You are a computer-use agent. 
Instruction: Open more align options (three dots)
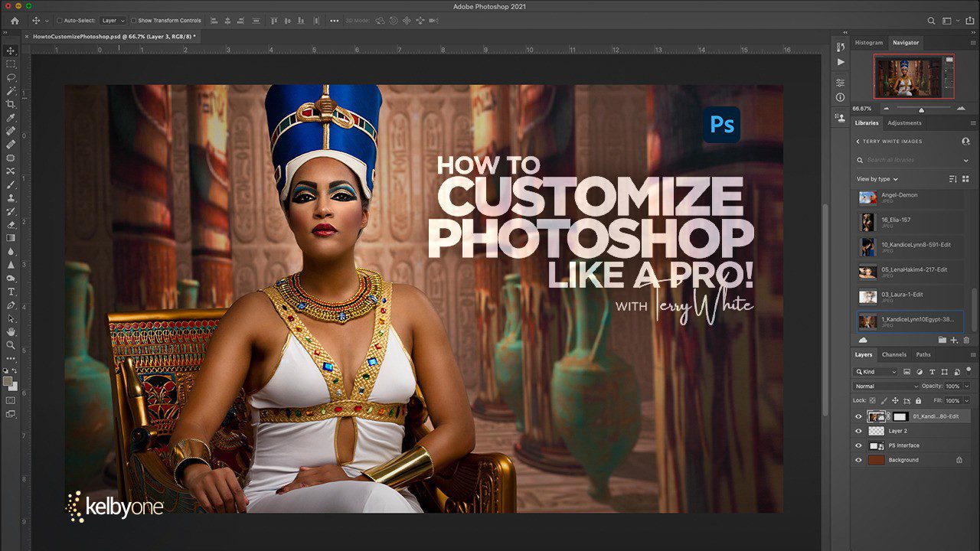tap(335, 21)
